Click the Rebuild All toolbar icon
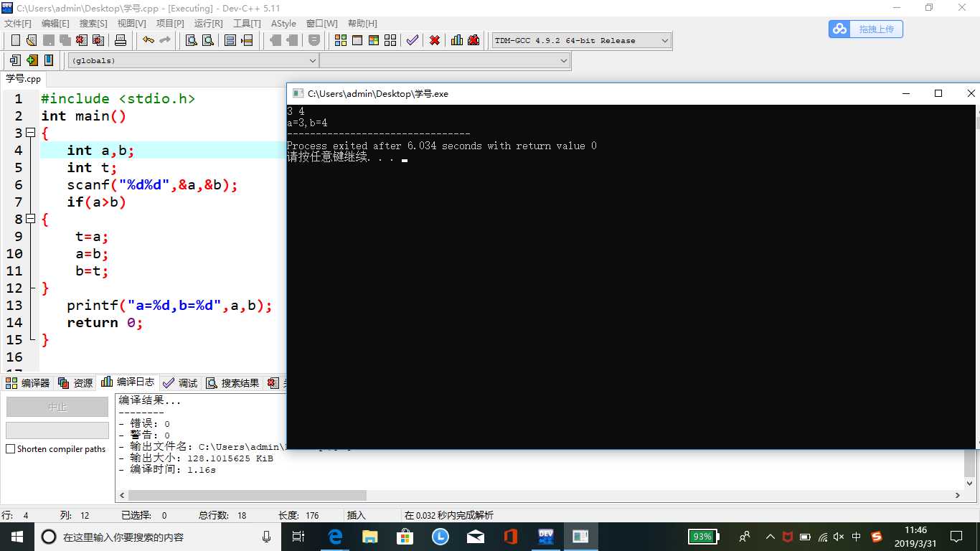 390,40
